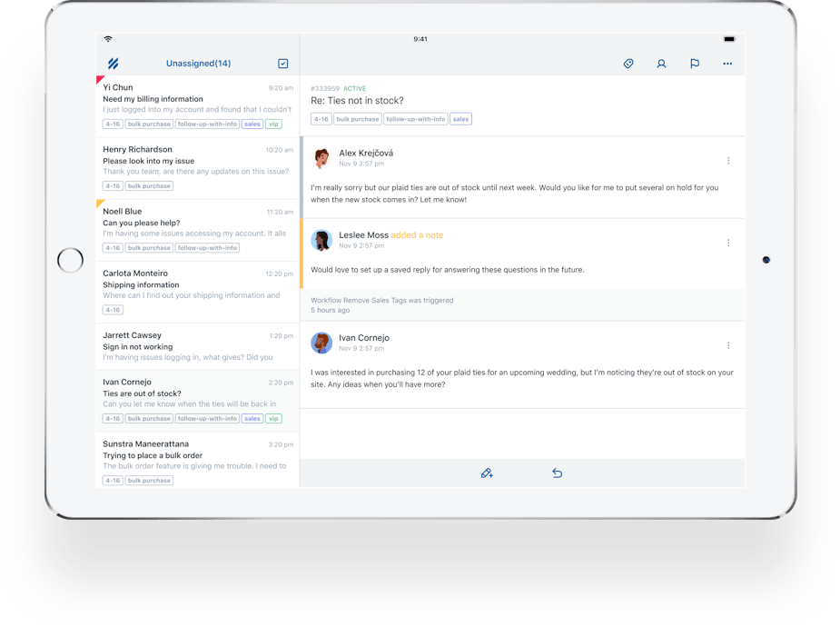840x627 pixels.
Task: Click the assign user icon
Action: [661, 64]
